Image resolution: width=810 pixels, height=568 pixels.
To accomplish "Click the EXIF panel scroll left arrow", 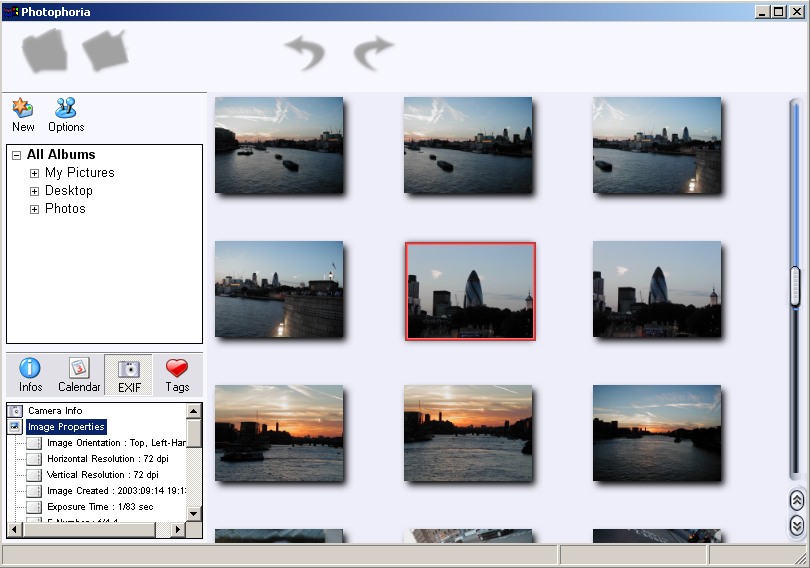I will 14,529.
